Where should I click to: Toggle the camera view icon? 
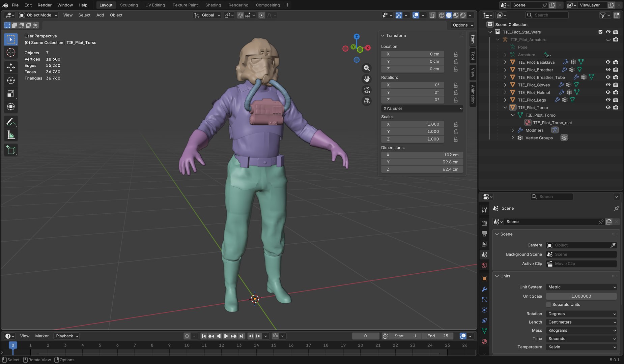click(x=367, y=90)
